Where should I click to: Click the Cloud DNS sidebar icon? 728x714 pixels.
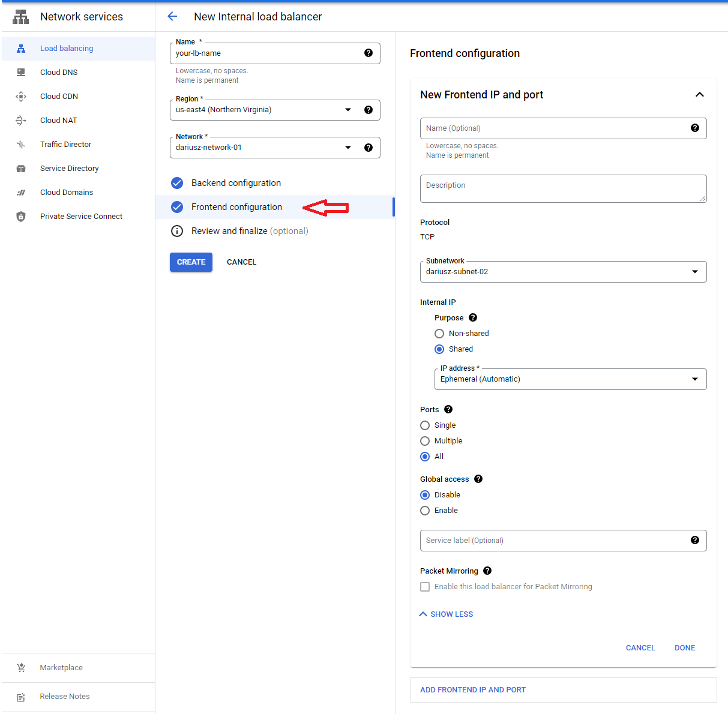21,73
